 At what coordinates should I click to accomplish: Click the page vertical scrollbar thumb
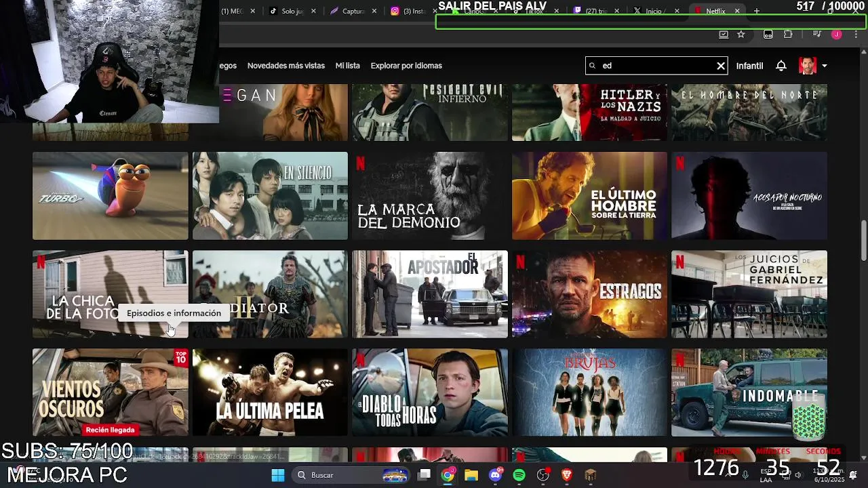863,239
